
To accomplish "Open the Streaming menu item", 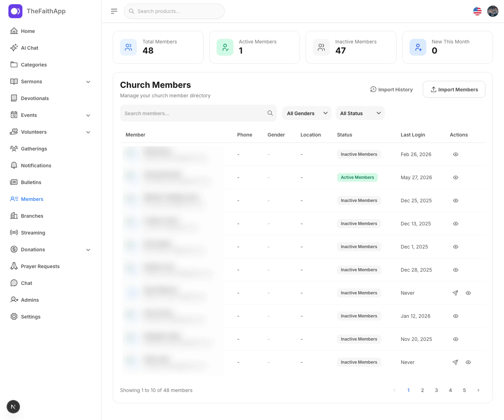I will click(50, 232).
